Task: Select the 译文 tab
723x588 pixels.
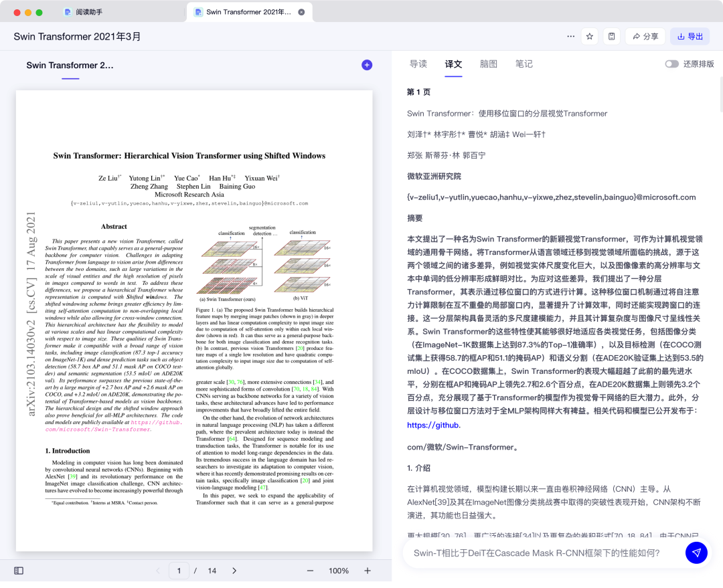Action: 453,64
